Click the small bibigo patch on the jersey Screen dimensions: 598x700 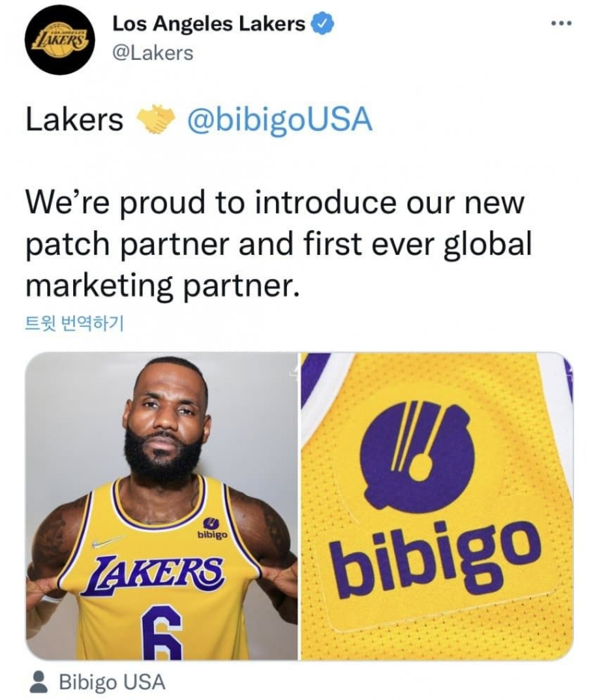(x=212, y=529)
